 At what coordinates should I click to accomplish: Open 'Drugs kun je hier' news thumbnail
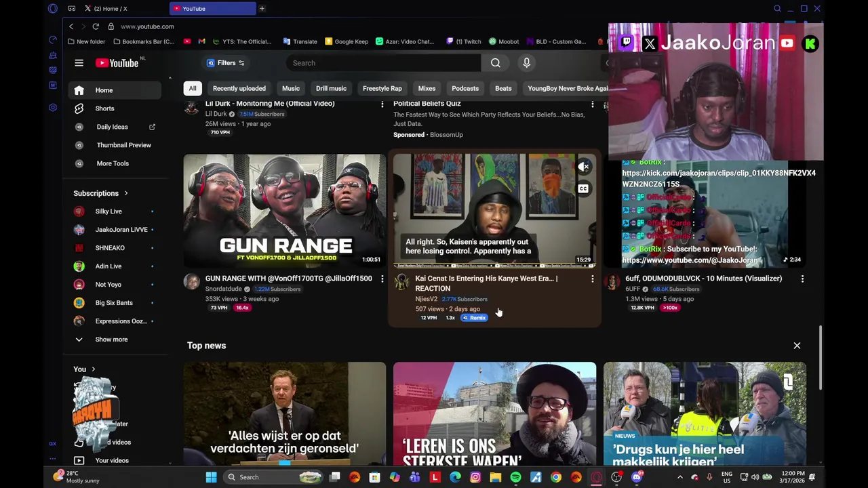[x=705, y=413]
